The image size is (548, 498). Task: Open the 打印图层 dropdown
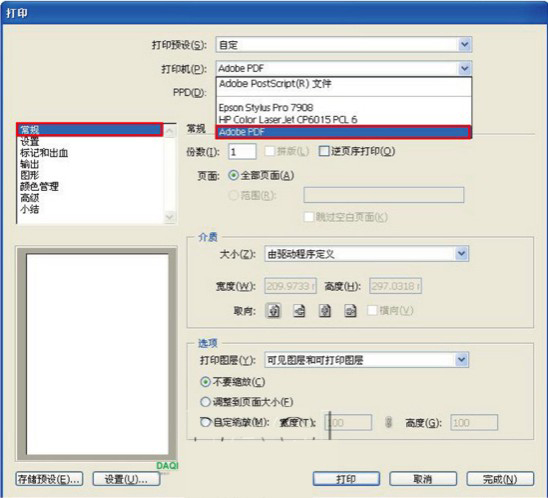(462, 359)
